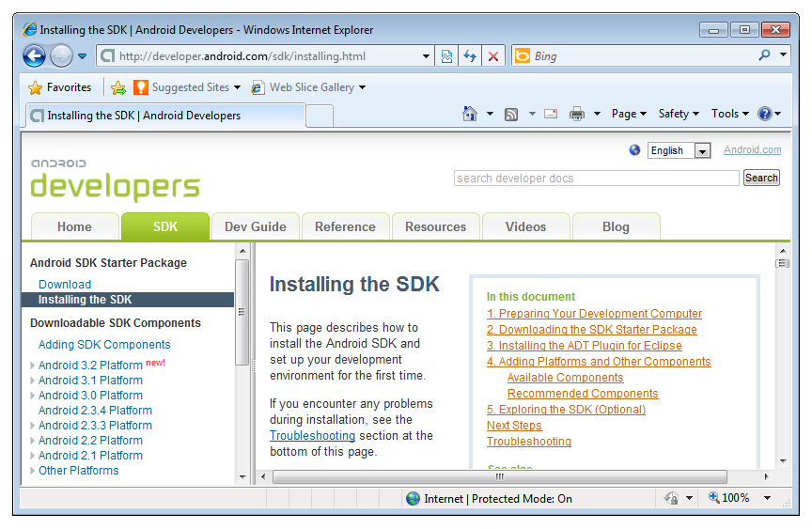Click the red Stop loading icon

pyautogui.click(x=493, y=55)
